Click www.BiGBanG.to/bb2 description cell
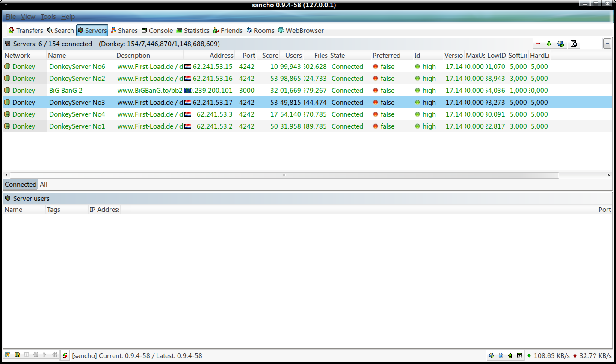 tap(150, 90)
